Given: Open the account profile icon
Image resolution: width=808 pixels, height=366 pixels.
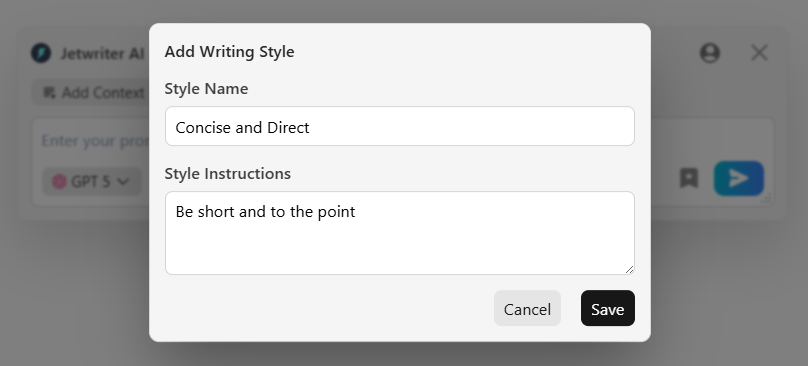Looking at the screenshot, I should click(x=710, y=53).
